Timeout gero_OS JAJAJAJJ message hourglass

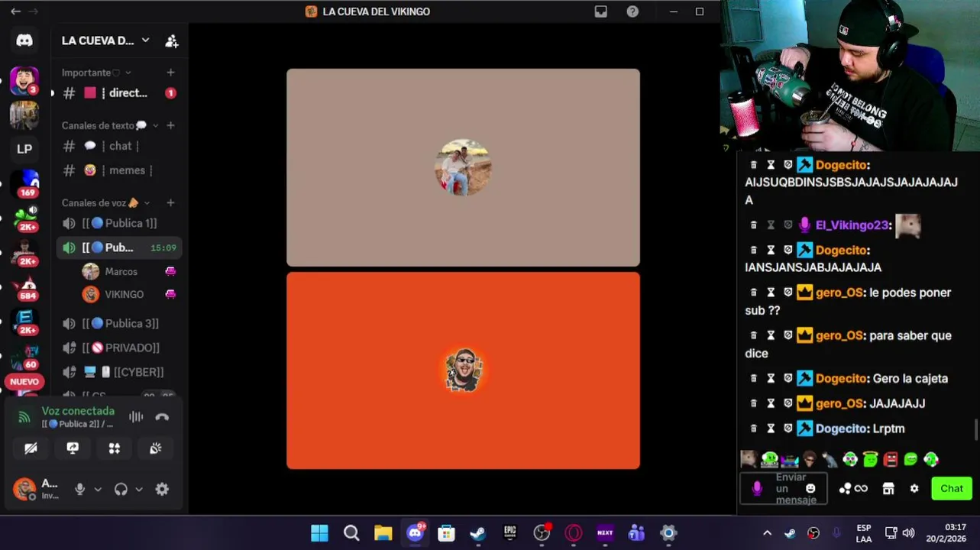(771, 403)
